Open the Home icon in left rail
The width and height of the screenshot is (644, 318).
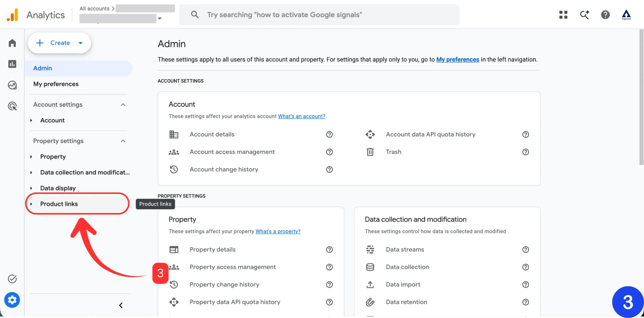[12, 43]
